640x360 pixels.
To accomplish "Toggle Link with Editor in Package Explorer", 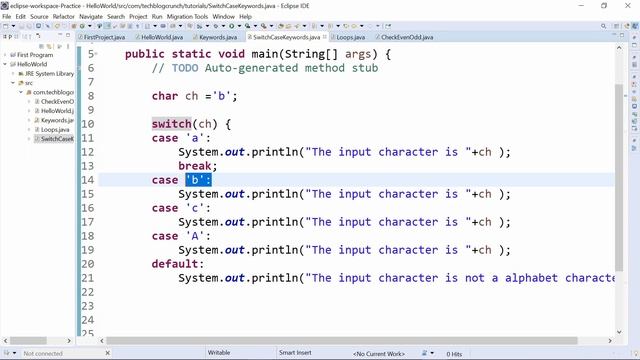I will [49, 46].
